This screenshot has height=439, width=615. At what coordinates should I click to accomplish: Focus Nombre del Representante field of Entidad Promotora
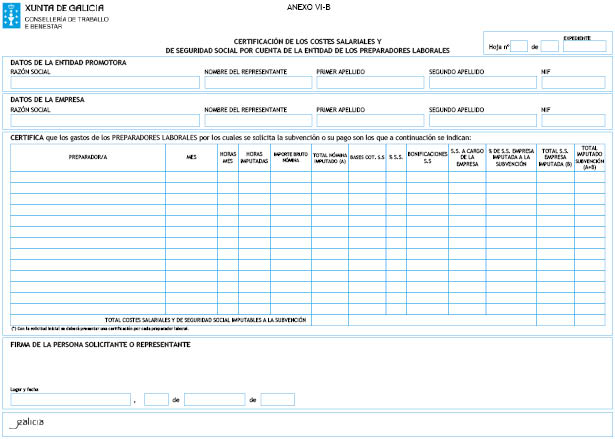tap(256, 83)
